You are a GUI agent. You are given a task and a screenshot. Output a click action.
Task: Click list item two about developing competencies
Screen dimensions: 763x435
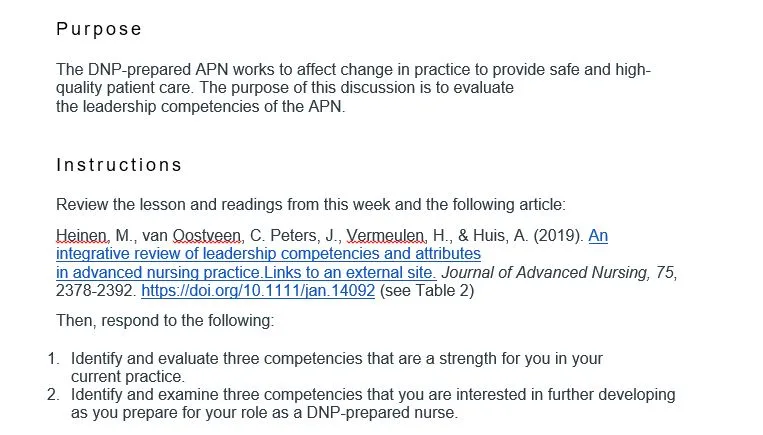[373, 395]
